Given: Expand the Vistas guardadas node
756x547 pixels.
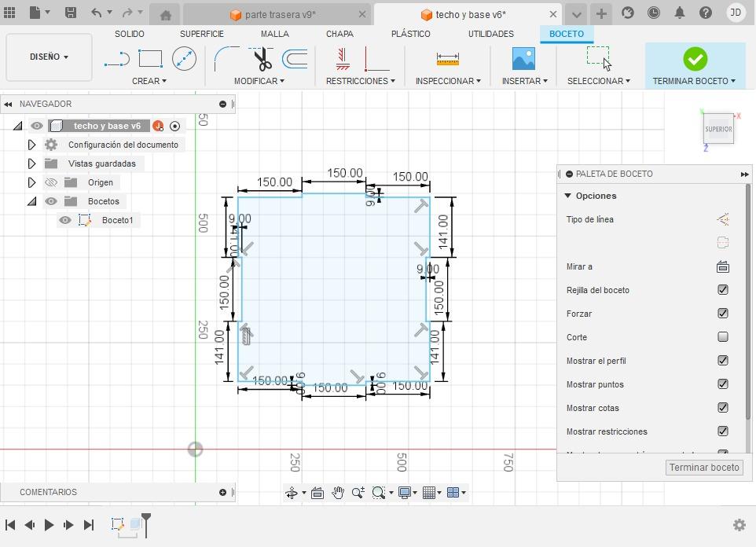Looking at the screenshot, I should coord(31,163).
